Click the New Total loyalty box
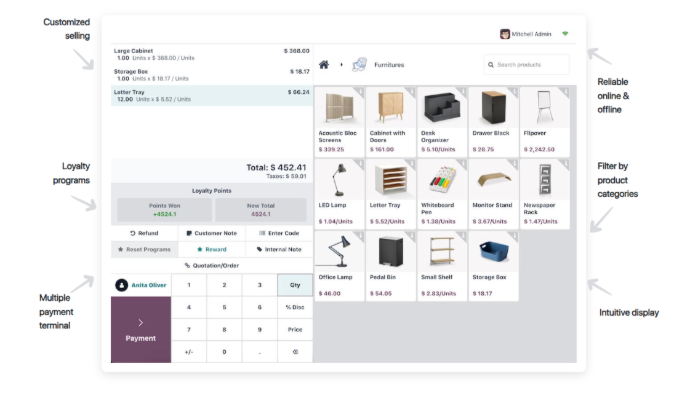Screen dimensions: 690x395 [x=261, y=210]
